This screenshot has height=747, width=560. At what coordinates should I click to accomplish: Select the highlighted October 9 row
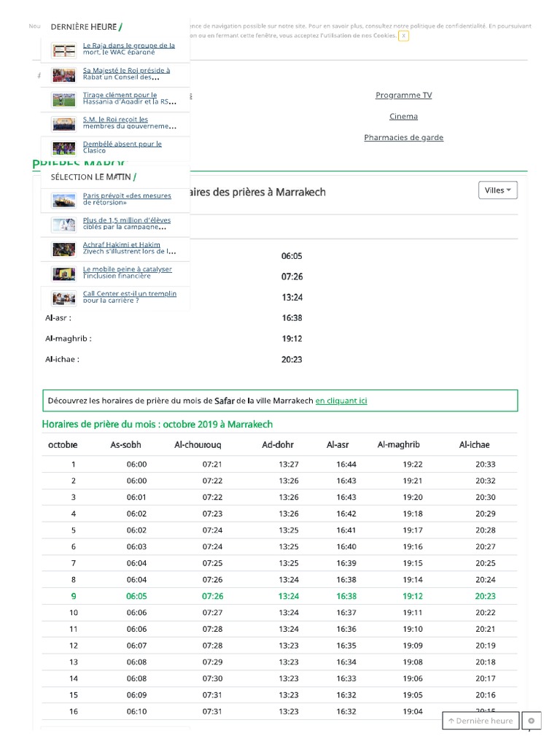(x=279, y=596)
